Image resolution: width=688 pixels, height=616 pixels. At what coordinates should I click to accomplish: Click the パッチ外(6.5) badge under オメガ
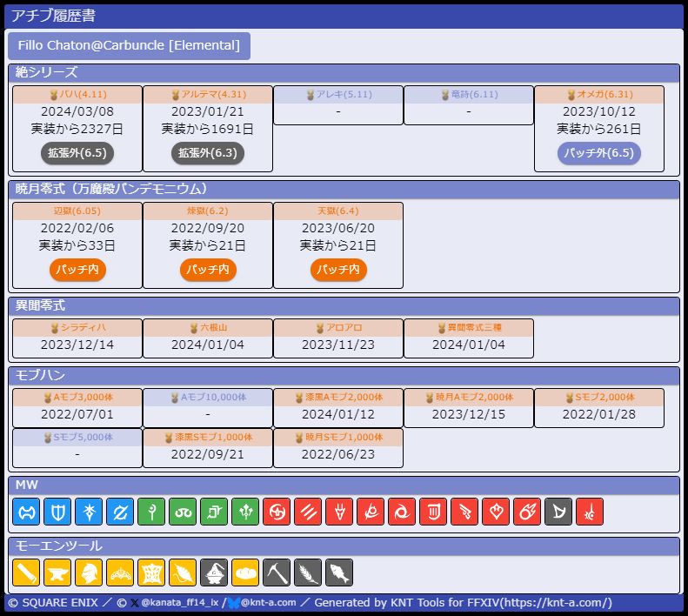tap(599, 153)
